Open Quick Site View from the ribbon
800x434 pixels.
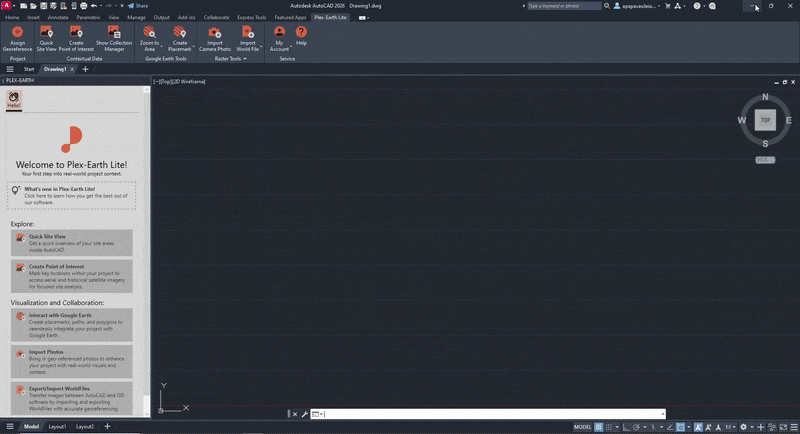click(46, 39)
